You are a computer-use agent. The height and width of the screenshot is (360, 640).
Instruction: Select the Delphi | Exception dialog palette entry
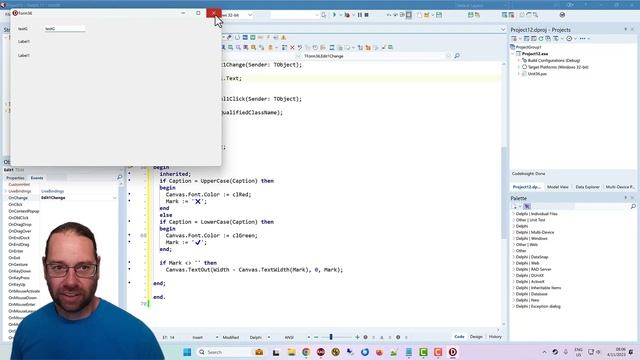click(x=538, y=306)
